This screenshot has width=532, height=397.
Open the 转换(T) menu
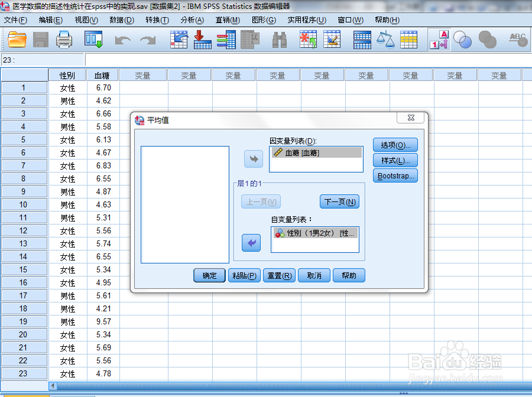click(157, 20)
